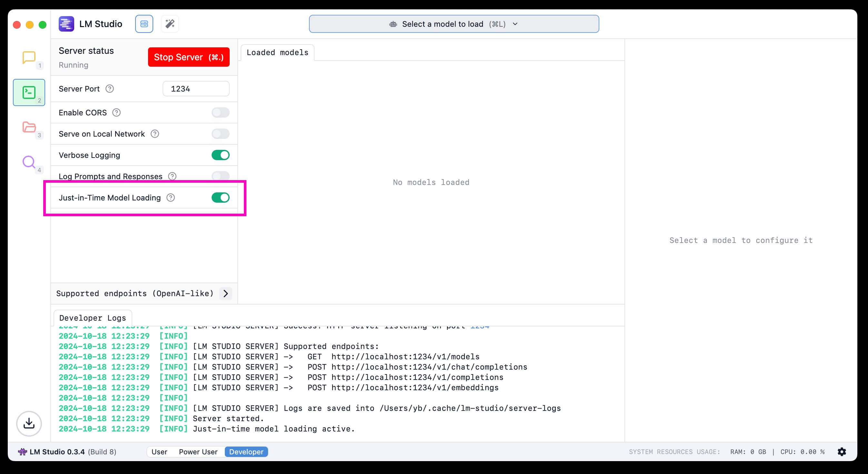Image resolution: width=868 pixels, height=474 pixels.
Task: Enable the CORS toggle
Action: coord(220,112)
